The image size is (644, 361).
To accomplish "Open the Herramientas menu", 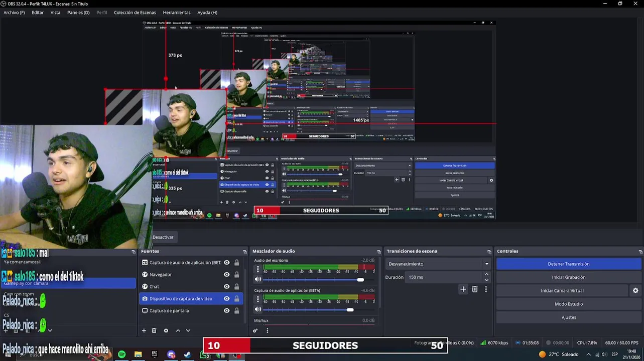I will [177, 13].
